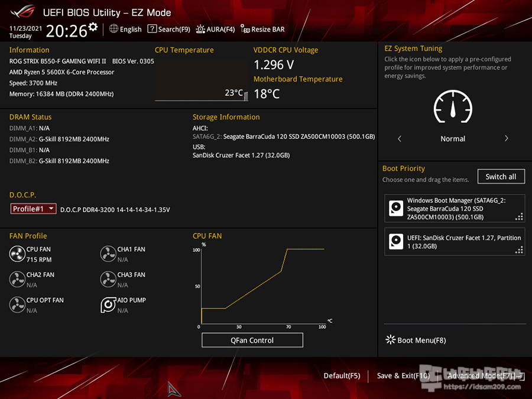The image size is (532, 399).
Task: Click the Switch all button
Action: click(x=501, y=176)
